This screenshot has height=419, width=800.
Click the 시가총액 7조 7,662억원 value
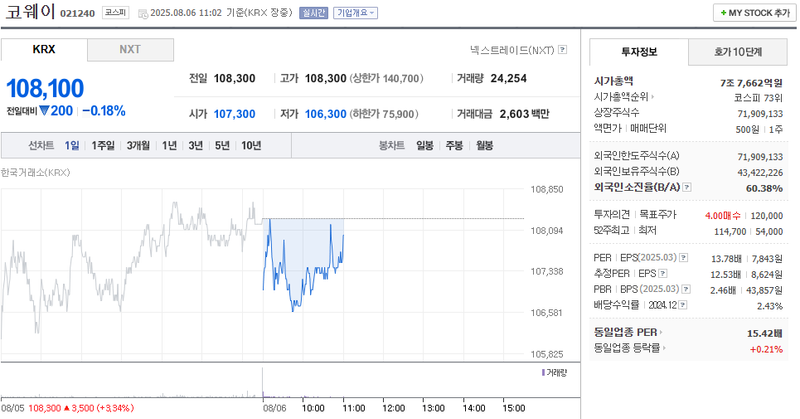(751, 83)
